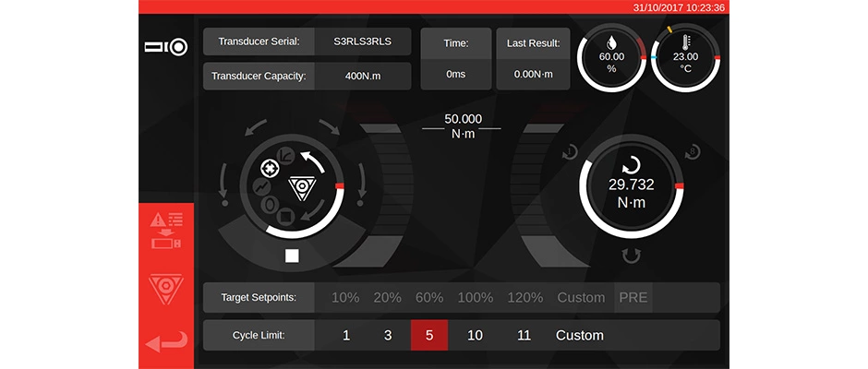868x369 pixels.
Task: Click the triangular wrench icon in dial center
Action: pos(301,187)
